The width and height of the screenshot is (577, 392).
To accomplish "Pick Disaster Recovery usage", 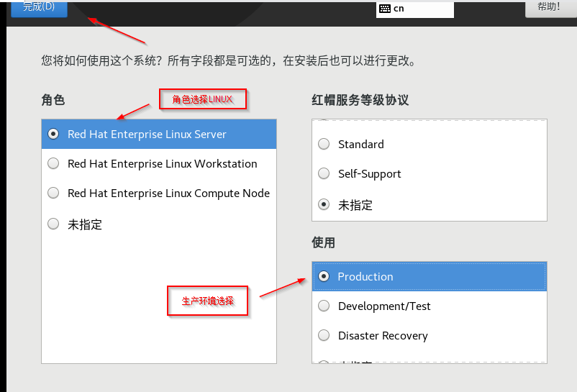I will coord(429,335).
